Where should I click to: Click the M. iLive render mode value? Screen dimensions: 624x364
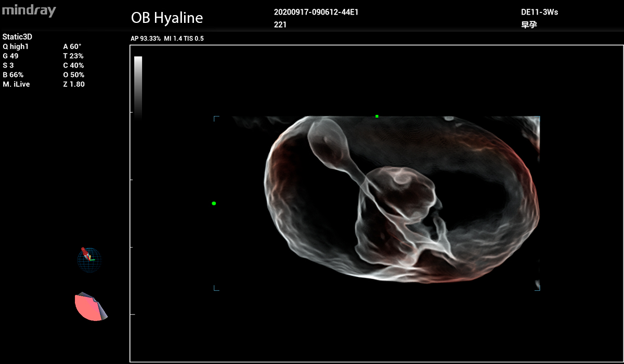pos(16,84)
